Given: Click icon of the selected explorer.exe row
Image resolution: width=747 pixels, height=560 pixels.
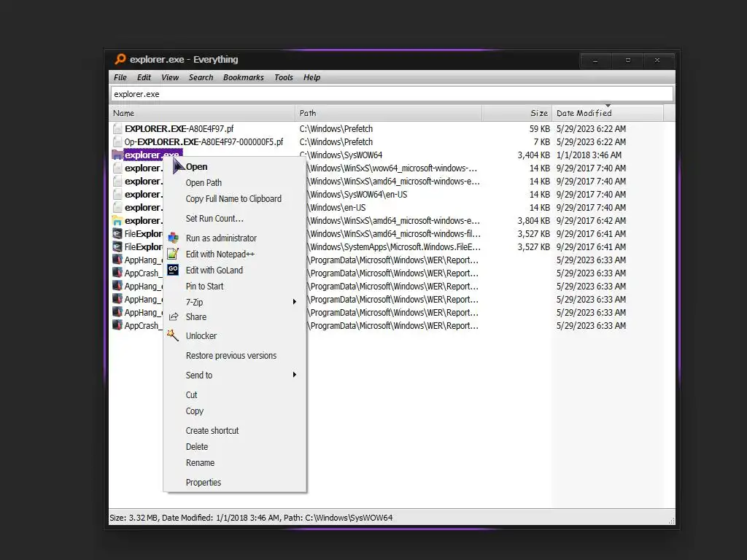Looking at the screenshot, I should pyautogui.click(x=117, y=155).
